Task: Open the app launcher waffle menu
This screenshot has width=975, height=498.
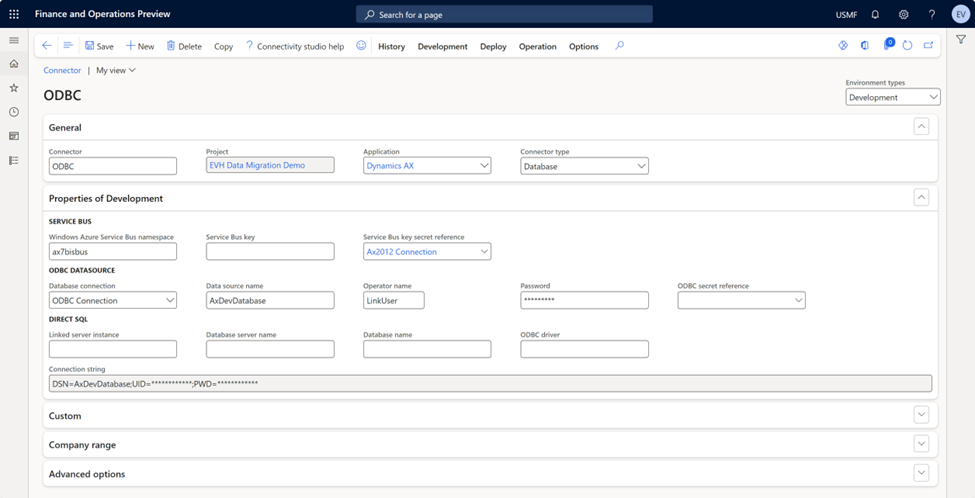Action: 14,14
